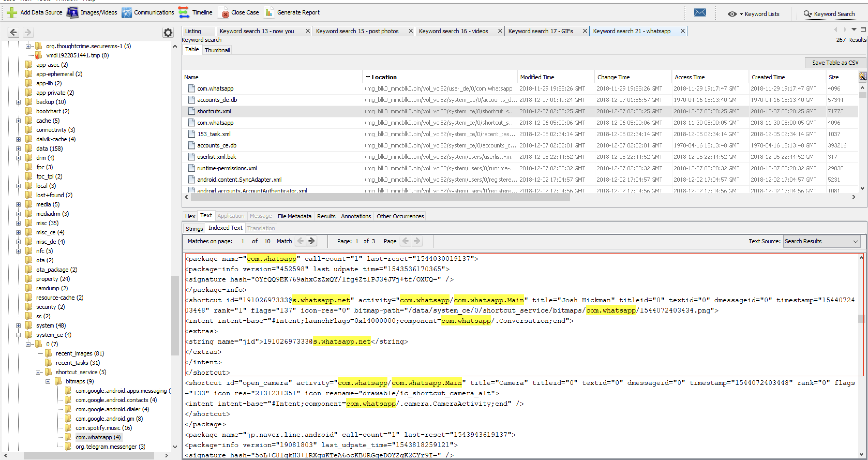
Task: Go to the previous page arrow
Action: coord(406,241)
